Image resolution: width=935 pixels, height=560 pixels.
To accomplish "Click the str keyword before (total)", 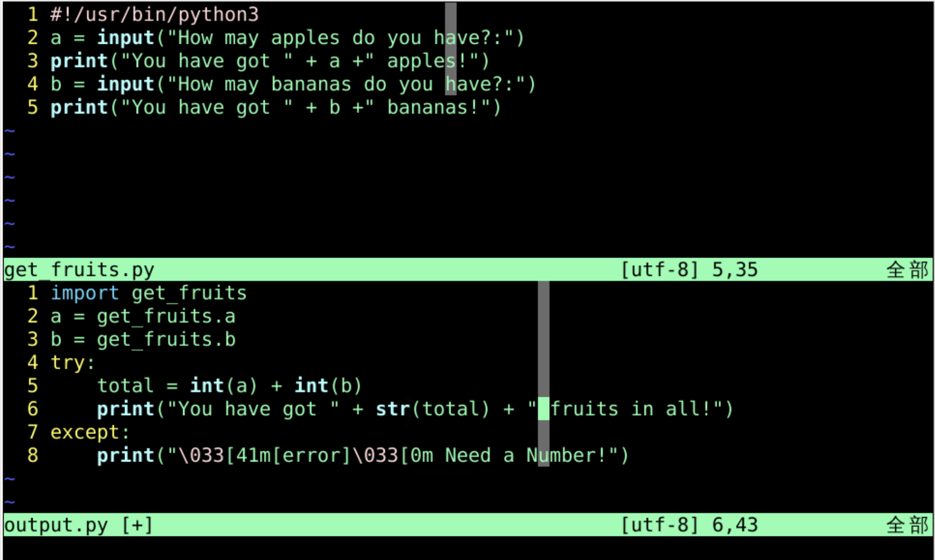I will click(392, 409).
